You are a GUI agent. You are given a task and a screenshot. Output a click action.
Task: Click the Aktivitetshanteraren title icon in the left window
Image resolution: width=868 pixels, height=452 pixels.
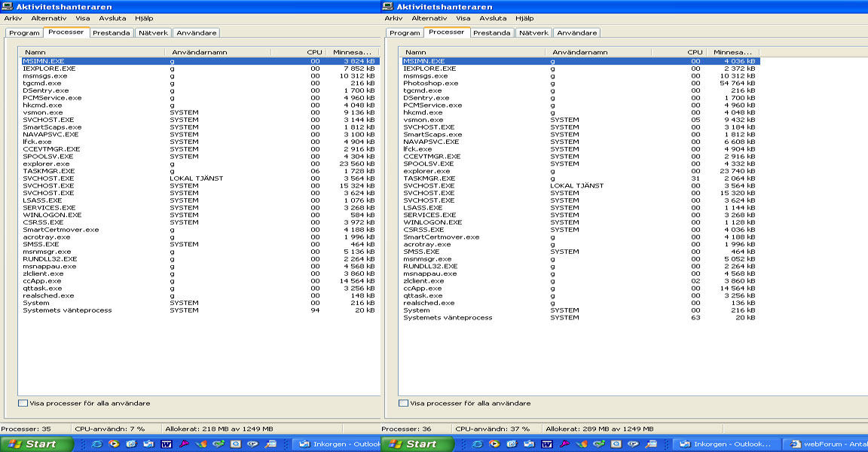8,6
